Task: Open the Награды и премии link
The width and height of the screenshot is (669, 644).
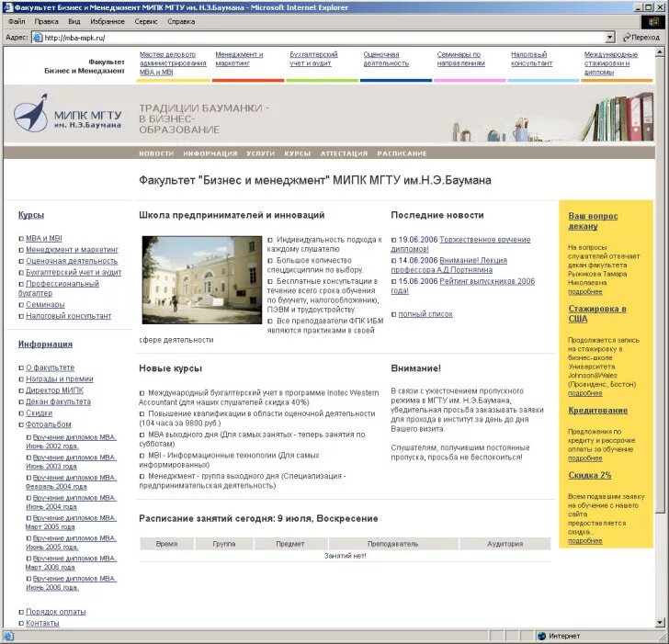Action: tap(60, 378)
